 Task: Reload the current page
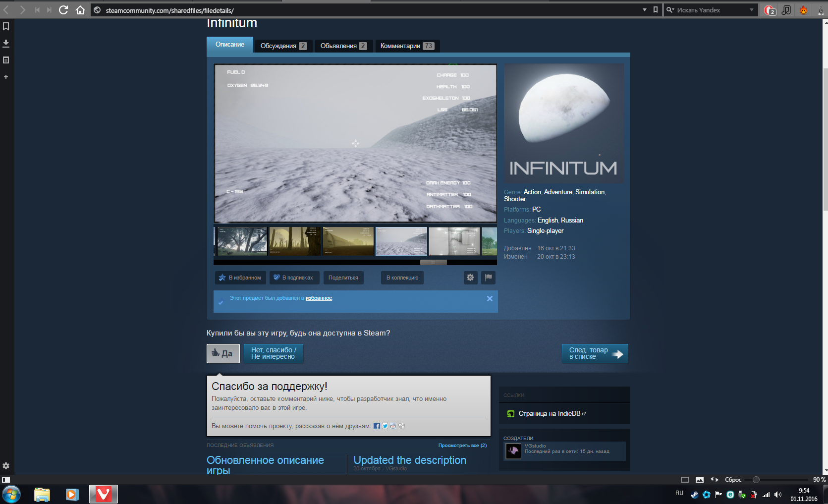(x=63, y=10)
